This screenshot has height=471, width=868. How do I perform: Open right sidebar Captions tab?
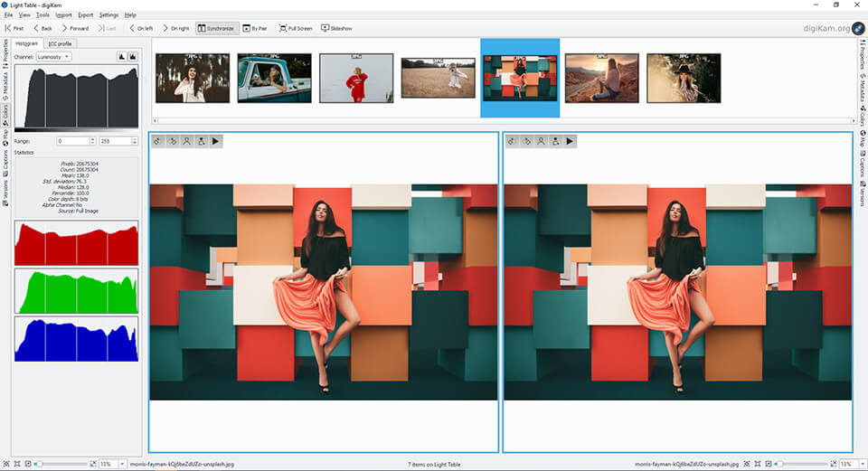(863, 164)
